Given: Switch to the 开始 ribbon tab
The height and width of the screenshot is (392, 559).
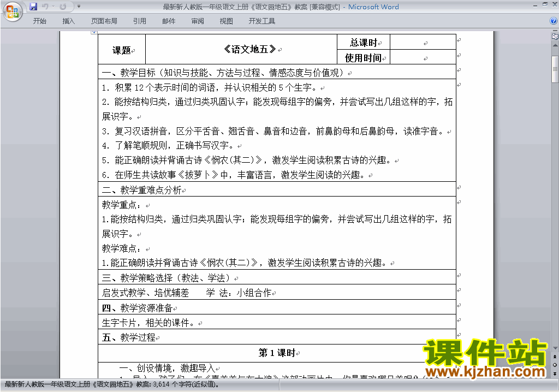Looking at the screenshot, I should click(39, 21).
